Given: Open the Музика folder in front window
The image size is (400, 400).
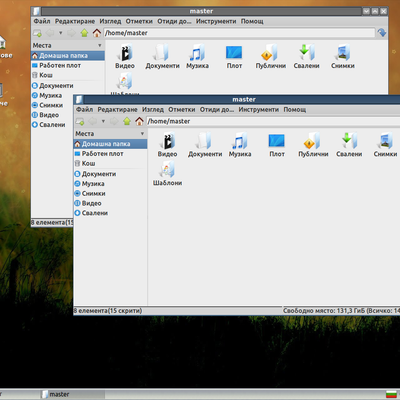Looking at the screenshot, I should coord(240,144).
